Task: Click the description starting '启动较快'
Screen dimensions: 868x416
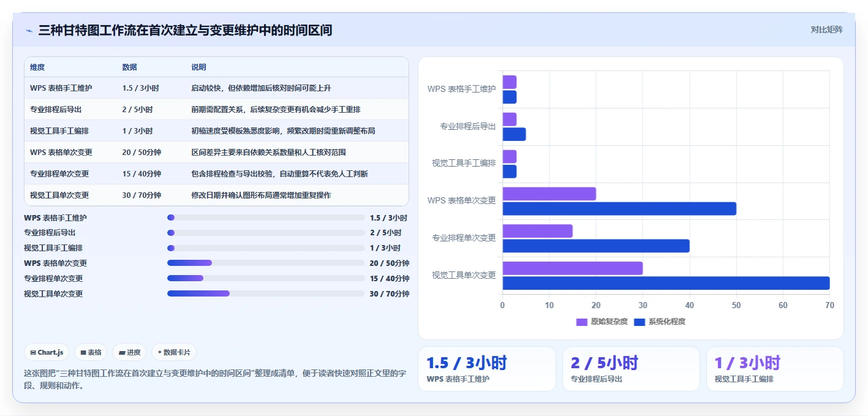Action: click(261, 88)
